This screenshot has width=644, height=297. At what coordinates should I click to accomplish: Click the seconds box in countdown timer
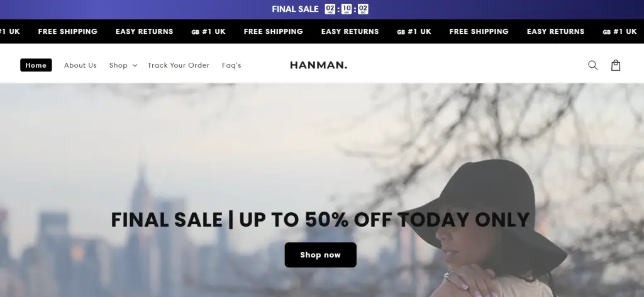[x=363, y=9]
